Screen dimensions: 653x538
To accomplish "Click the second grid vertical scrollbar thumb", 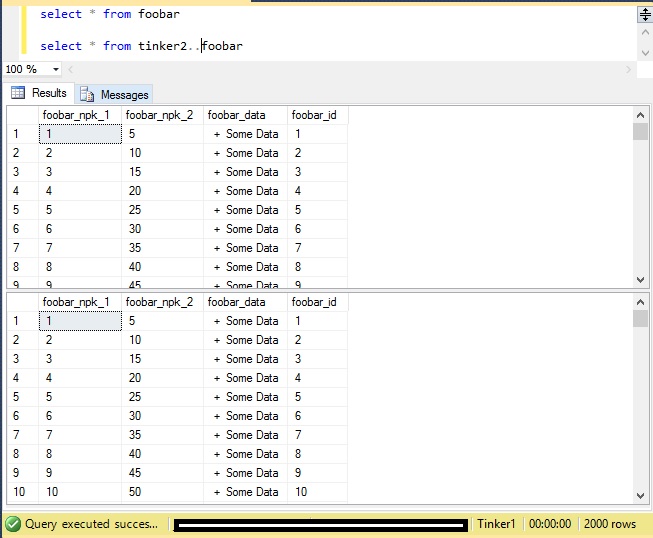I will click(640, 319).
